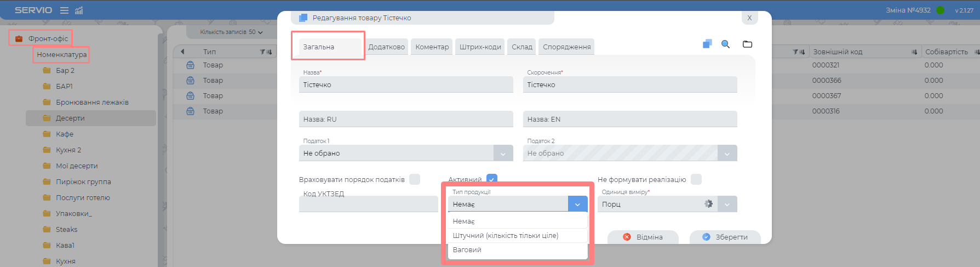
Task: Click the Фронт-офіс briefcase icon
Action: (x=19, y=38)
